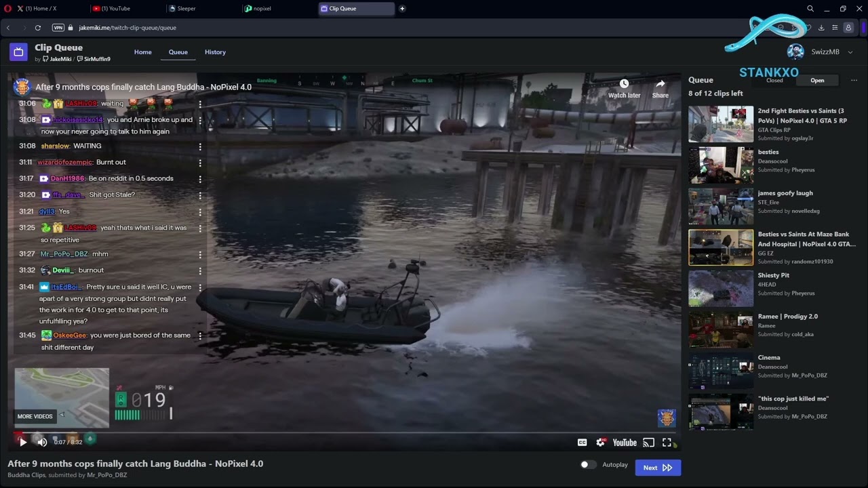Reload the current page
This screenshot has width=868, height=488.
(x=38, y=28)
